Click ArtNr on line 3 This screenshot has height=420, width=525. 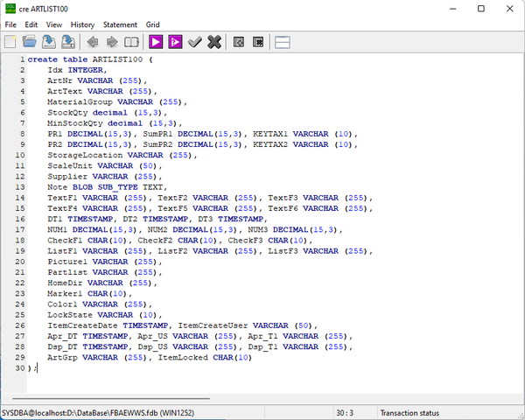[x=59, y=80]
